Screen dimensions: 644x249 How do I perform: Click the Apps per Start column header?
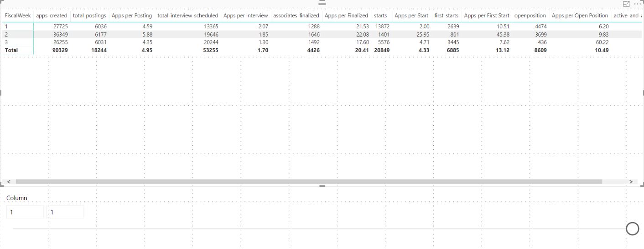tap(411, 16)
